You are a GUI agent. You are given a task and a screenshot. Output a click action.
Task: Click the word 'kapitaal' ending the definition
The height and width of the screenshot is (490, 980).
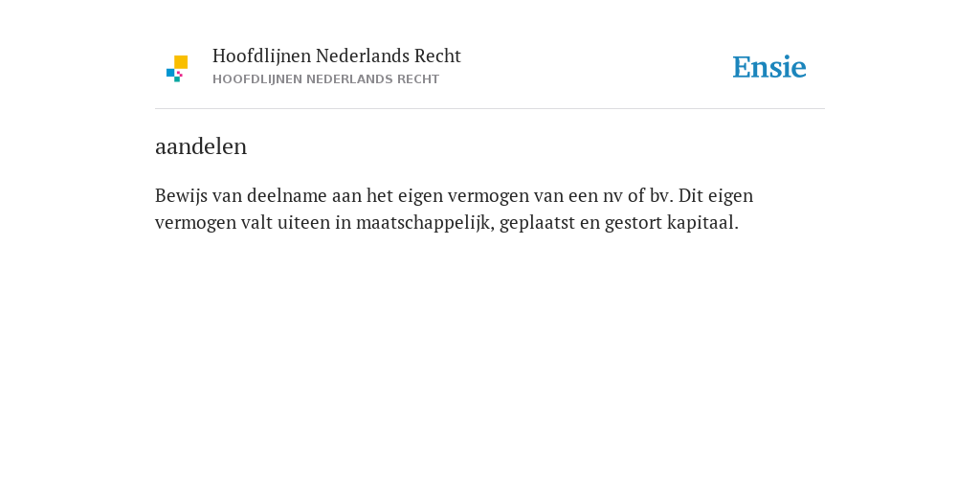(702, 222)
